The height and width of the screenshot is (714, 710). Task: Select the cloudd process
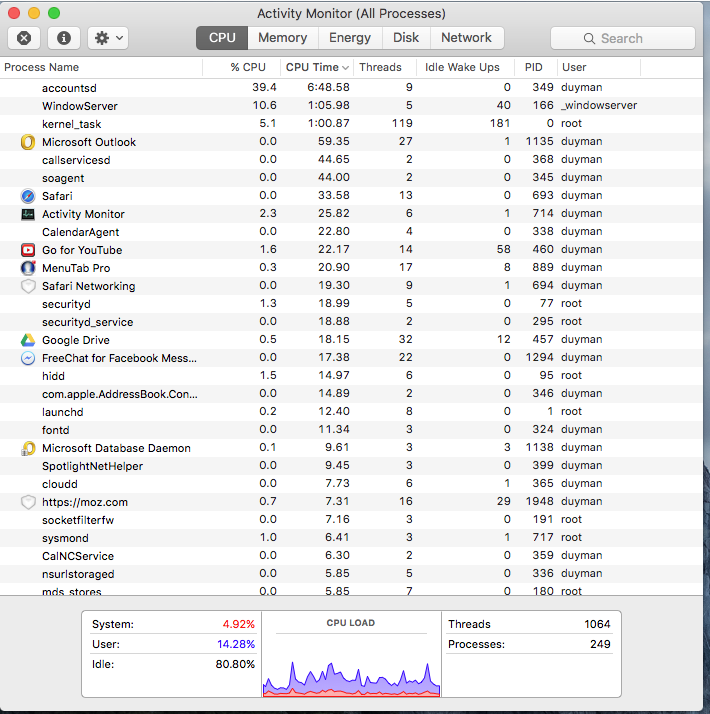pyautogui.click(x=351, y=484)
